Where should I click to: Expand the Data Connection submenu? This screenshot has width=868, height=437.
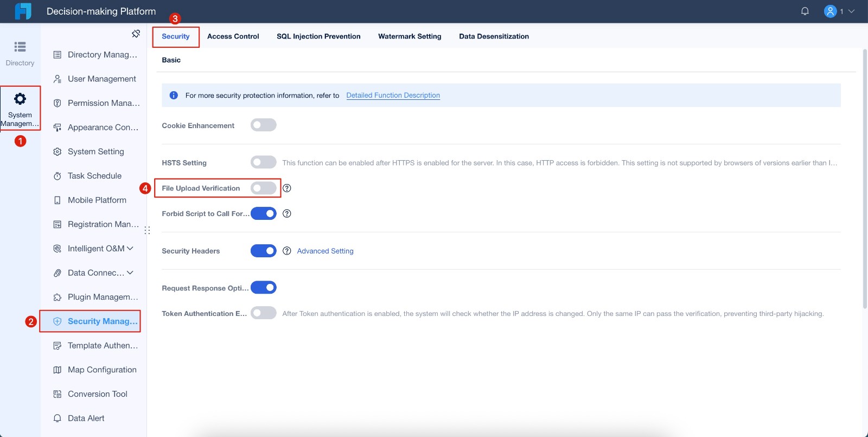coord(130,273)
